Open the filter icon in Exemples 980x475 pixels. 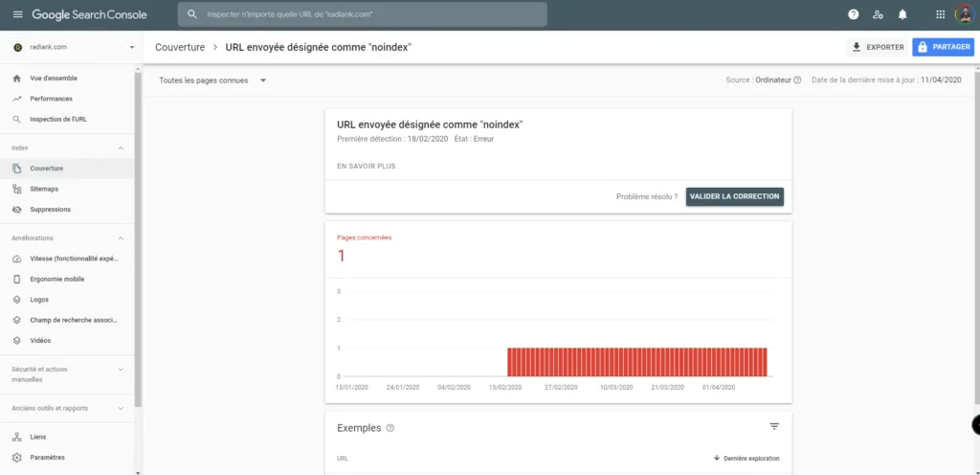tap(774, 426)
